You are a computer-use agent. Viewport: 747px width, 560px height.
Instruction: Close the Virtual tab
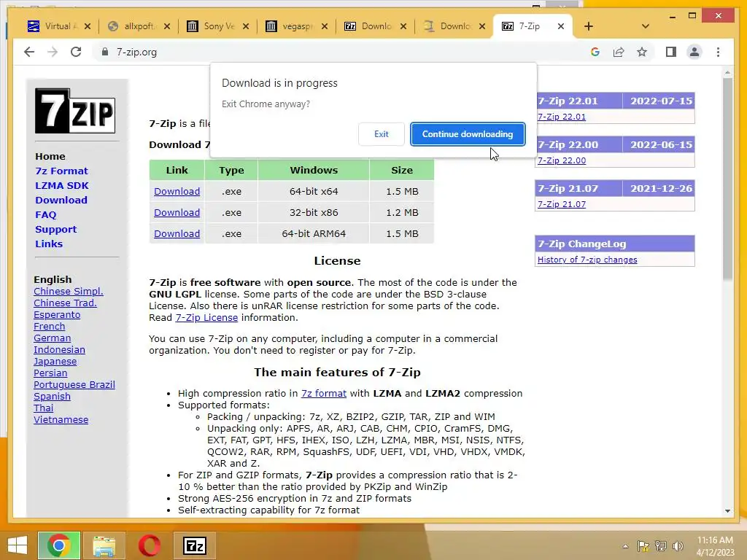pos(88,26)
